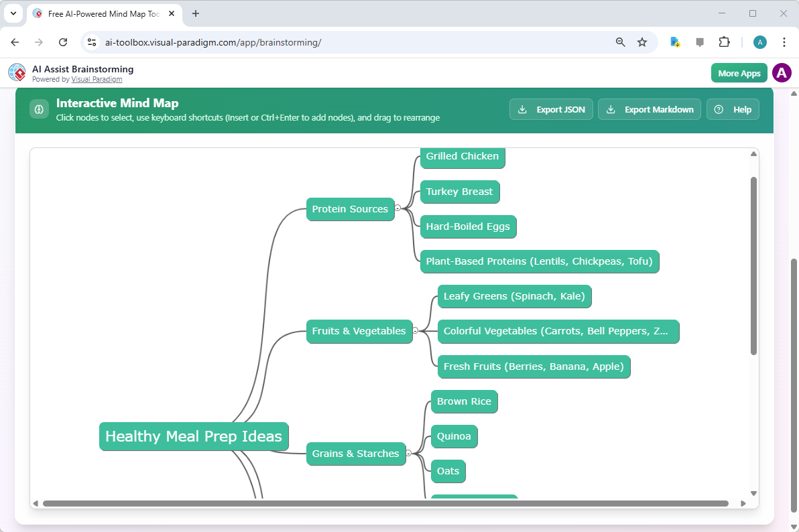Collapse the Protein Sources branch
This screenshot has height=532, width=799.
tap(398, 209)
